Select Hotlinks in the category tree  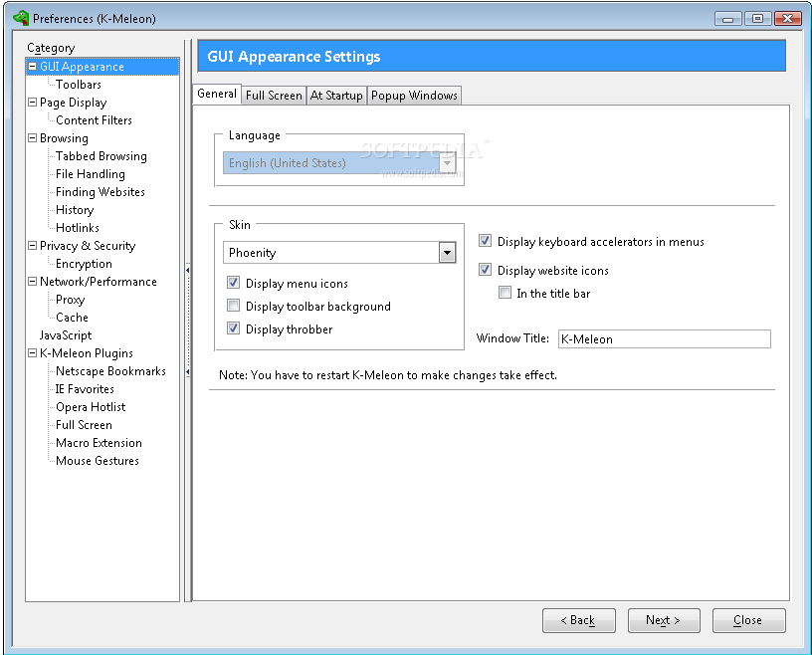tap(78, 228)
